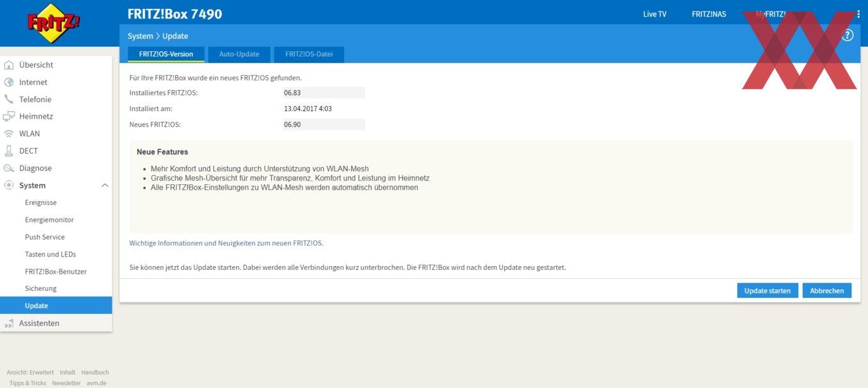Click the Inhalt footer link
Image resolution: width=868 pixels, height=388 pixels.
[x=68, y=373]
